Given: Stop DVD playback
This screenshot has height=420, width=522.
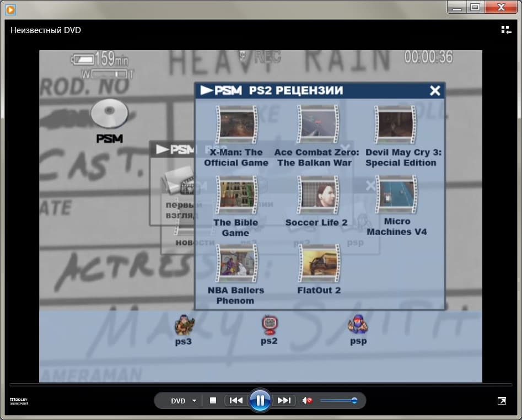Looking at the screenshot, I should click(x=213, y=400).
